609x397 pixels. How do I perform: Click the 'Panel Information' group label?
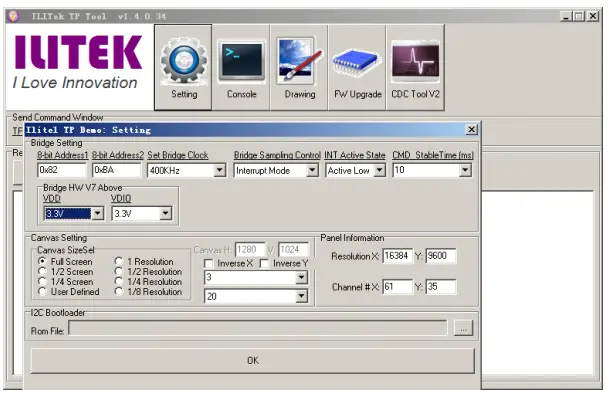click(352, 238)
